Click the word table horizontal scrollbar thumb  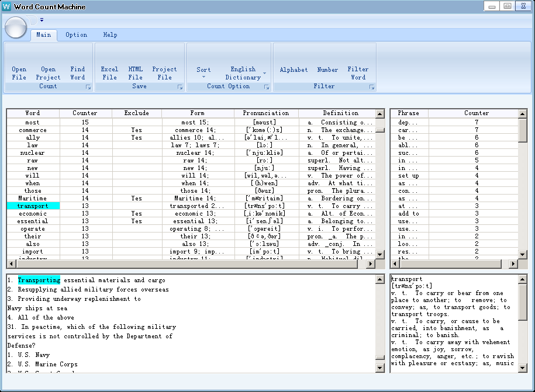[187, 263]
